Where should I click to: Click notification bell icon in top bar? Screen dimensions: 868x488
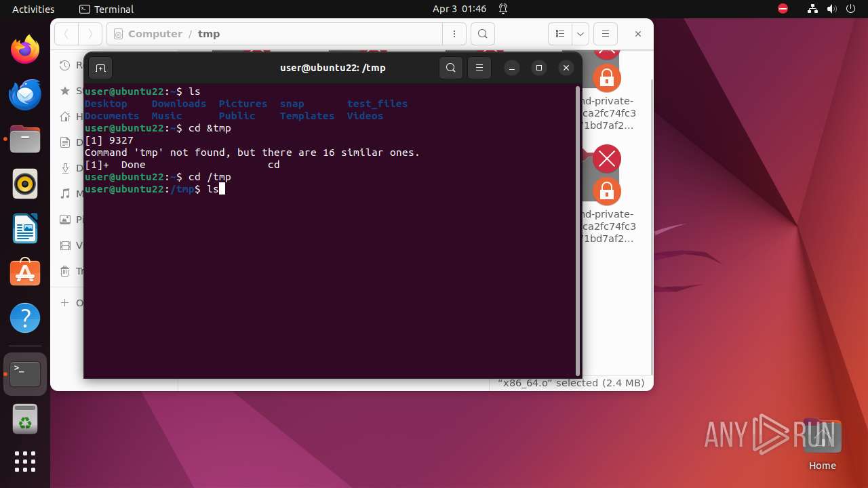click(503, 9)
